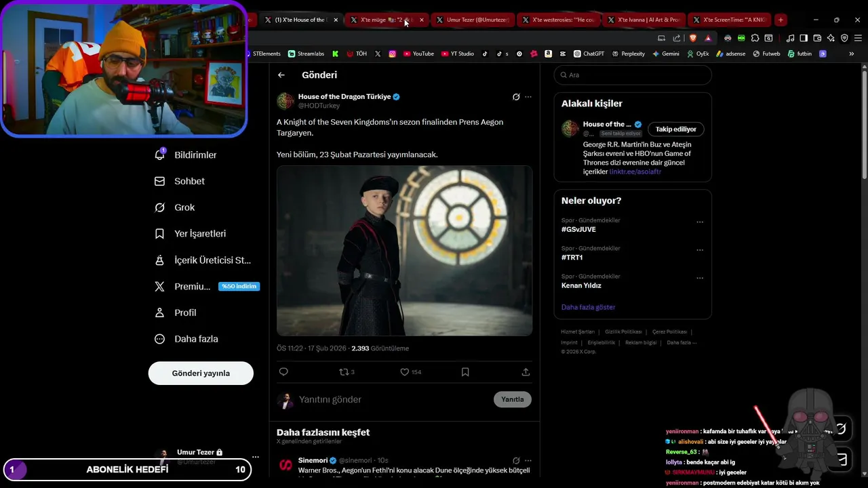
Task: Click the Ara search field
Action: pyautogui.click(x=633, y=75)
